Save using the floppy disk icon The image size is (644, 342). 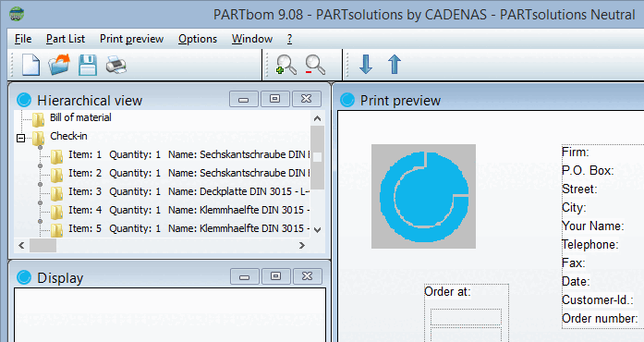tap(88, 65)
